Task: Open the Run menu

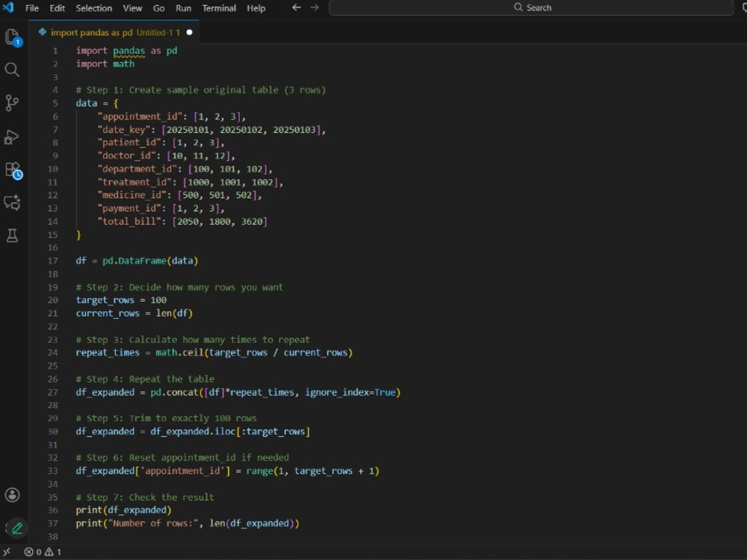Action: [184, 8]
